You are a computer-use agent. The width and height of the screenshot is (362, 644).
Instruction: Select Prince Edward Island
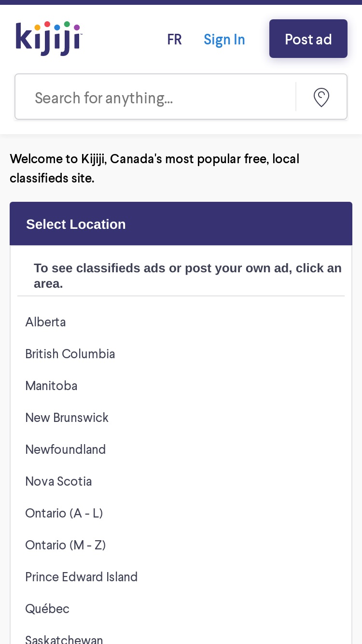(82, 577)
